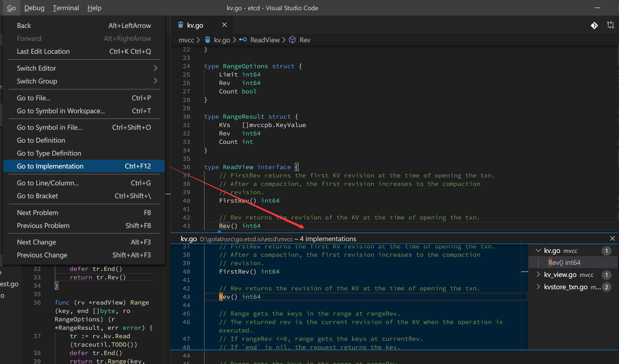This screenshot has height=364, width=619.
Task: Click the mvcc breadcrumb folder
Action: coord(186,40)
